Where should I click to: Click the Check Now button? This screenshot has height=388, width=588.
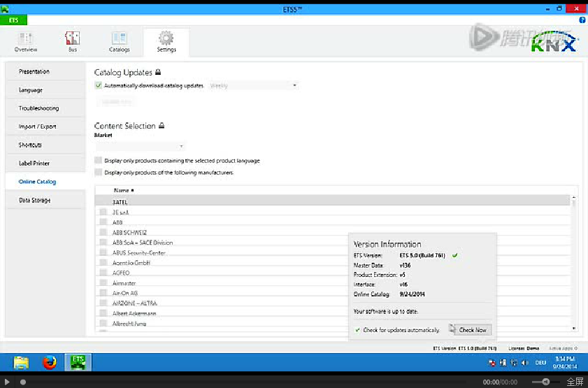point(472,330)
